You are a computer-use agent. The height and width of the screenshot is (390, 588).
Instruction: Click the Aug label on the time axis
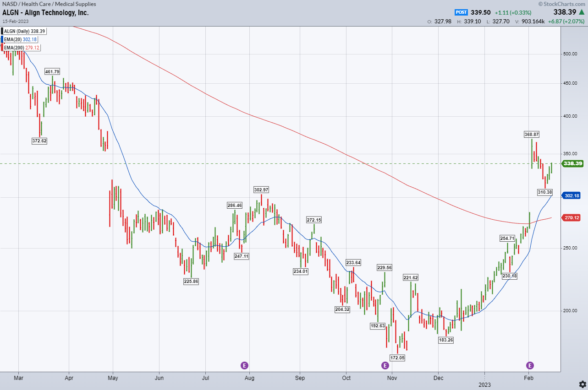click(249, 378)
